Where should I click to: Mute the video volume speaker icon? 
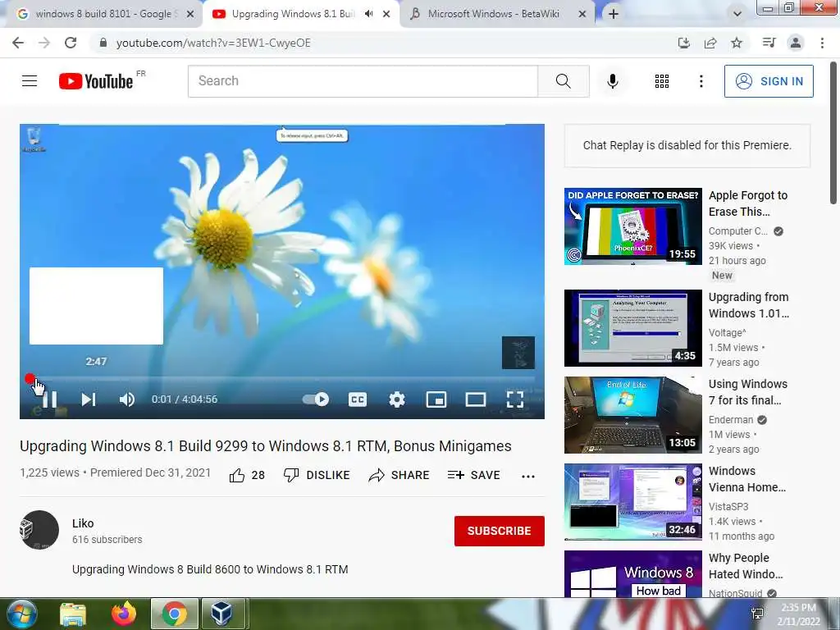point(127,399)
